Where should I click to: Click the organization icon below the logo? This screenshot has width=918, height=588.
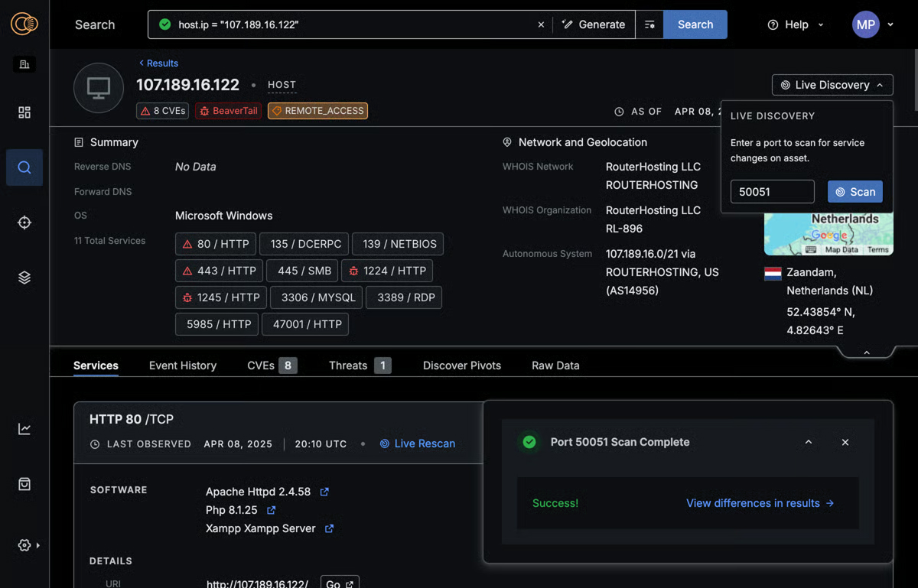(x=24, y=64)
